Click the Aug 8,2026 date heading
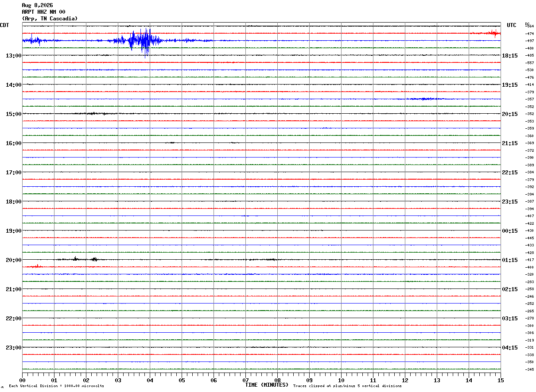 point(37,5)
